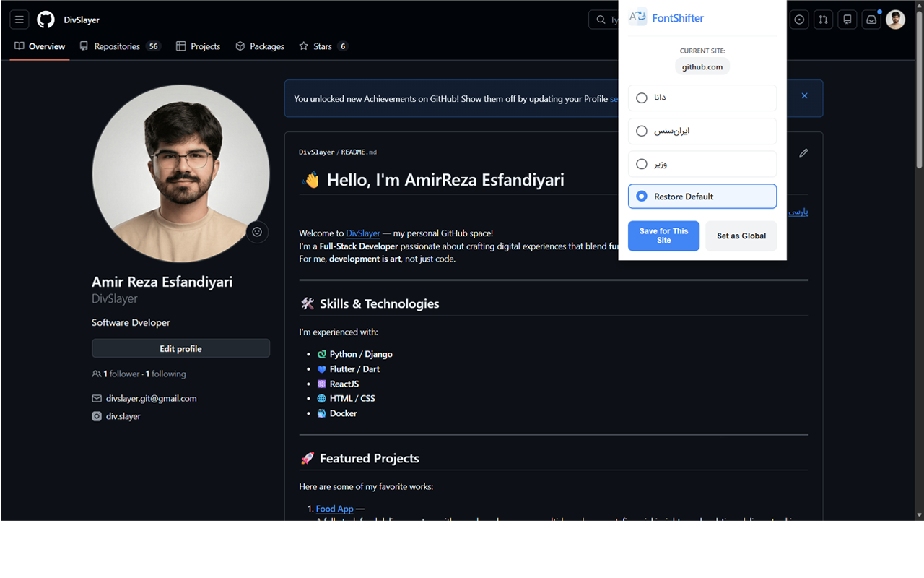
Task: Open the div.slayer Instagram link
Action: [123, 416]
